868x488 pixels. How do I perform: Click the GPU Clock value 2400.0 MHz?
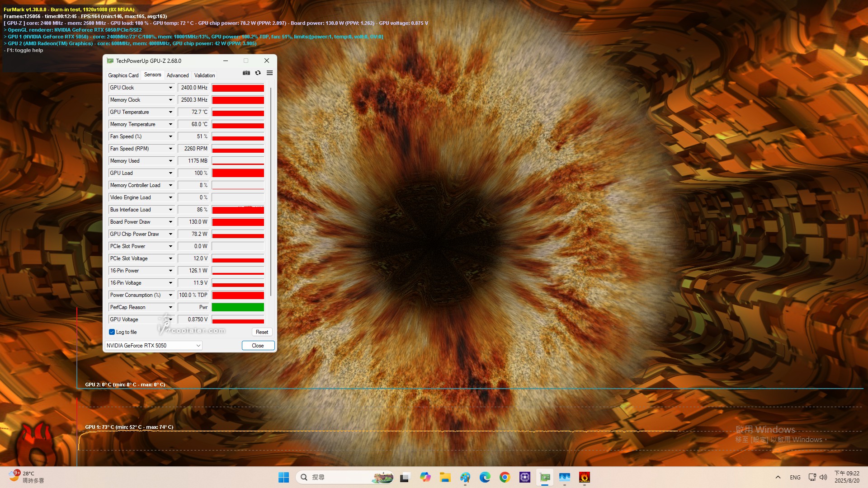[193, 88]
